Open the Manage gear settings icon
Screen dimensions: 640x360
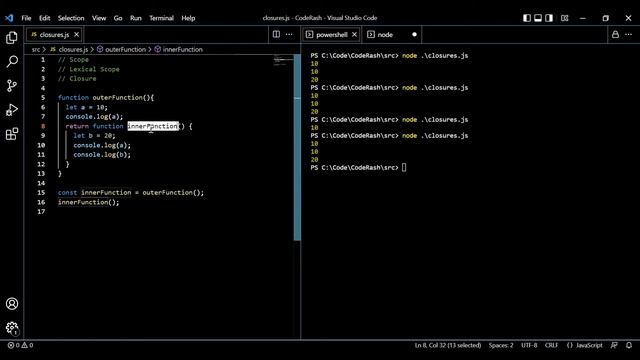point(12,328)
